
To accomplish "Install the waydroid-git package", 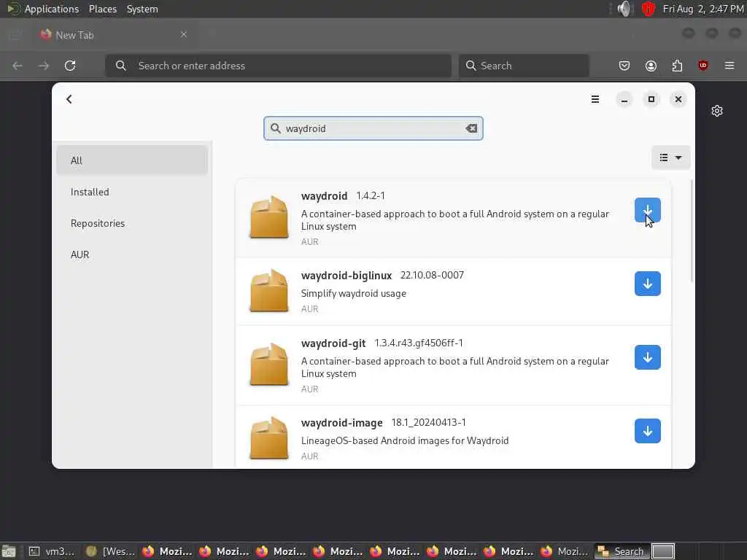I will [648, 357].
